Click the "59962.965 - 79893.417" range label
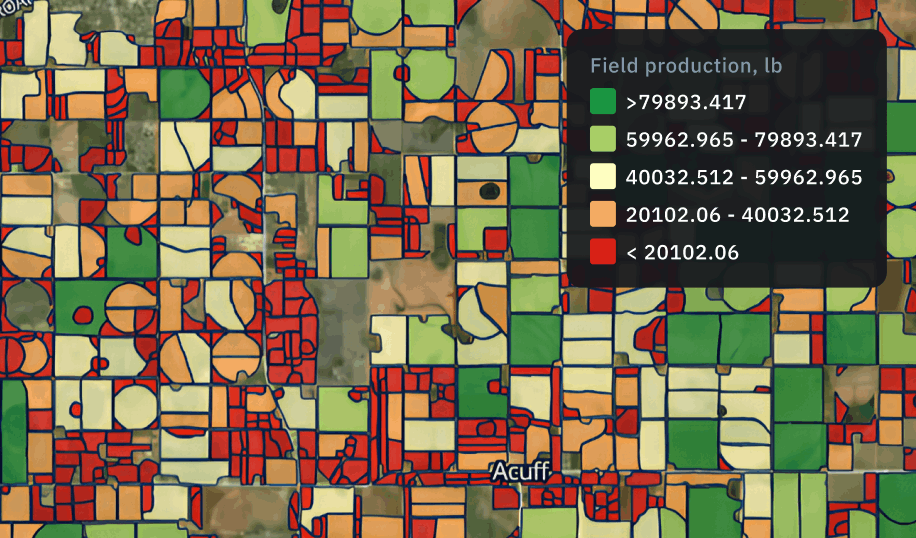 [x=744, y=140]
